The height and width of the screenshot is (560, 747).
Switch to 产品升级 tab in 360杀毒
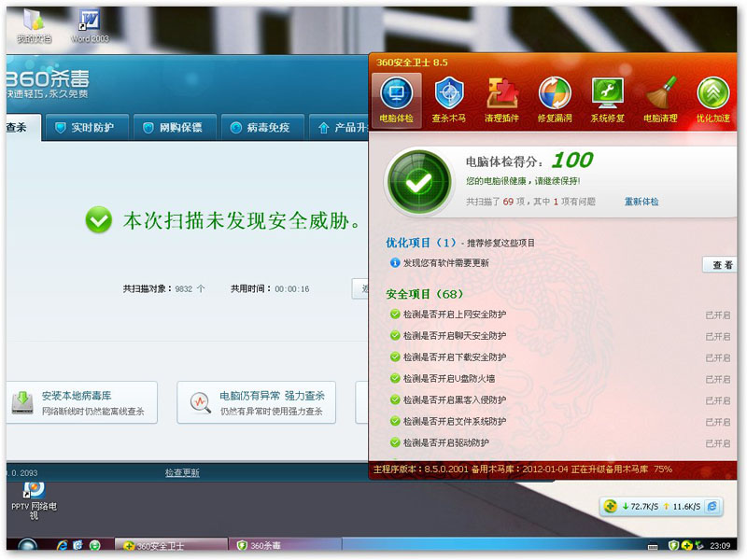[x=339, y=128]
